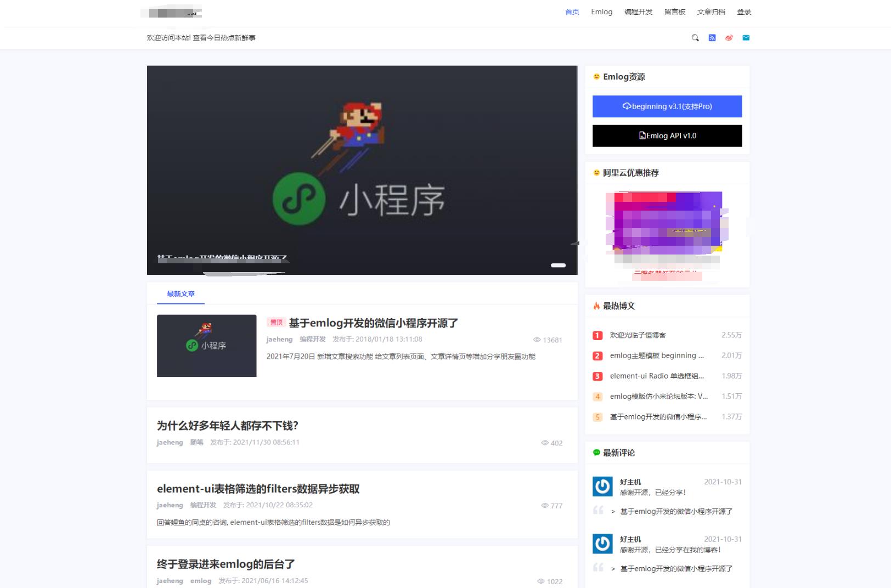The image size is (891, 588).
Task: Click the 好主机 commenter avatar
Action: click(x=602, y=485)
